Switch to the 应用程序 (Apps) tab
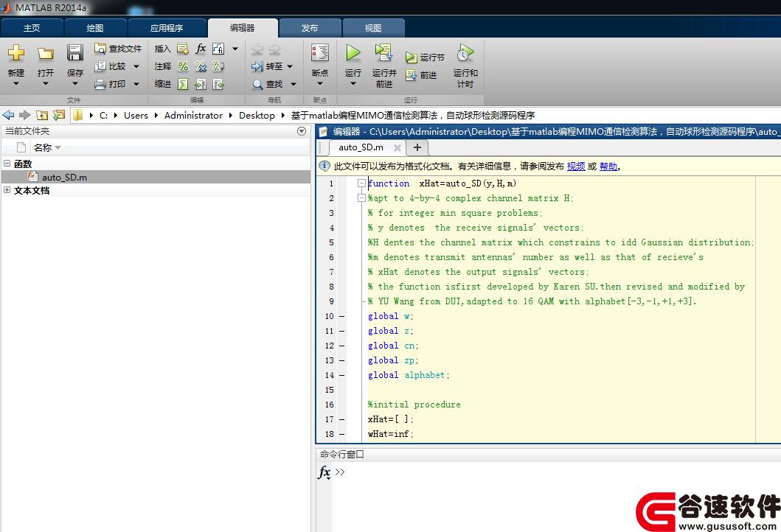The height and width of the screenshot is (532, 781). point(167,28)
